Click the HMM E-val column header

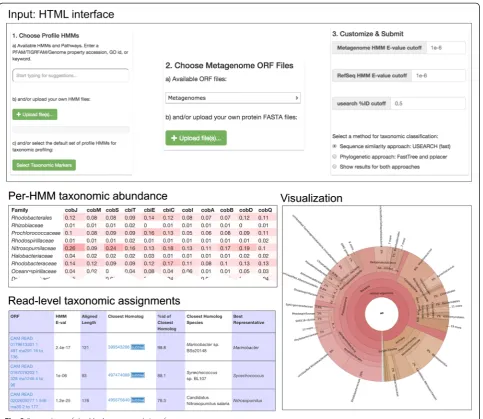click(x=61, y=319)
